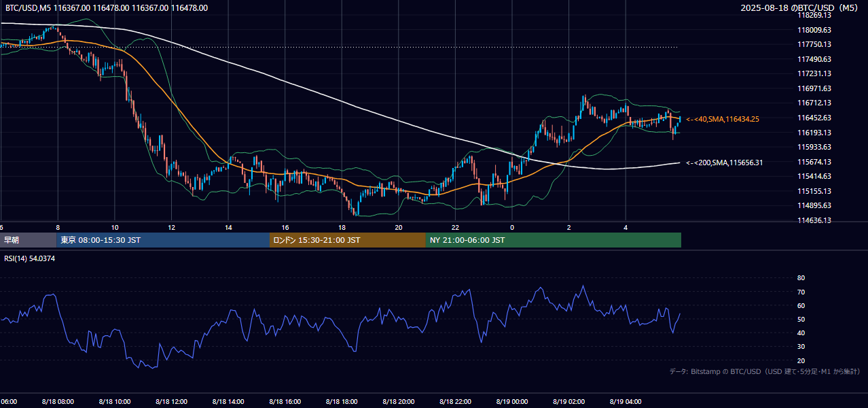868x408 pixels.
Task: Click the bottom time label 8/18 08:00
Action: coord(57,401)
